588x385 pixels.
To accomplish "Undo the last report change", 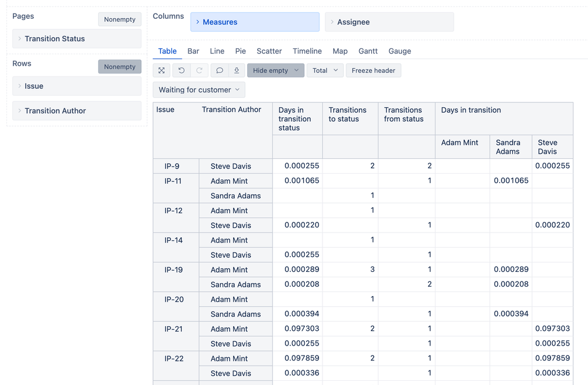I will [181, 71].
